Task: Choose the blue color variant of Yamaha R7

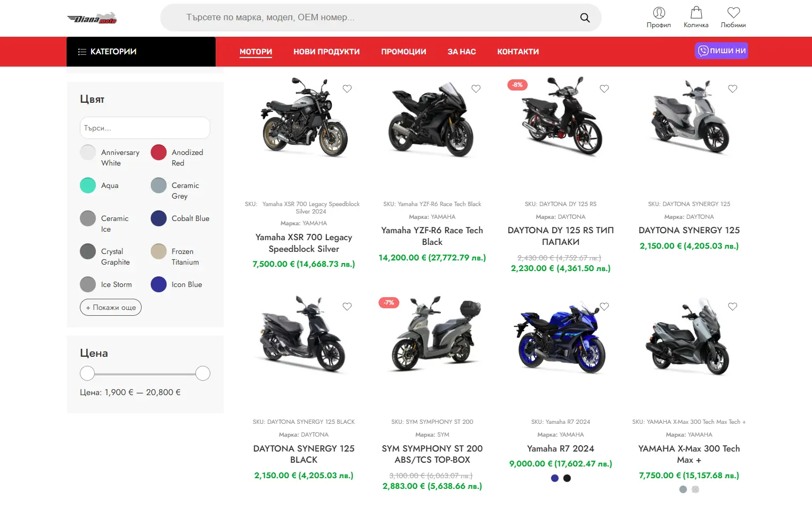Action: pyautogui.click(x=555, y=478)
